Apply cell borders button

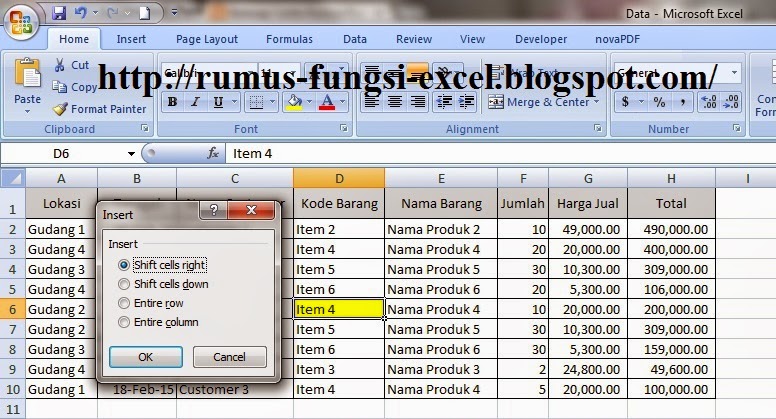tap(256, 102)
